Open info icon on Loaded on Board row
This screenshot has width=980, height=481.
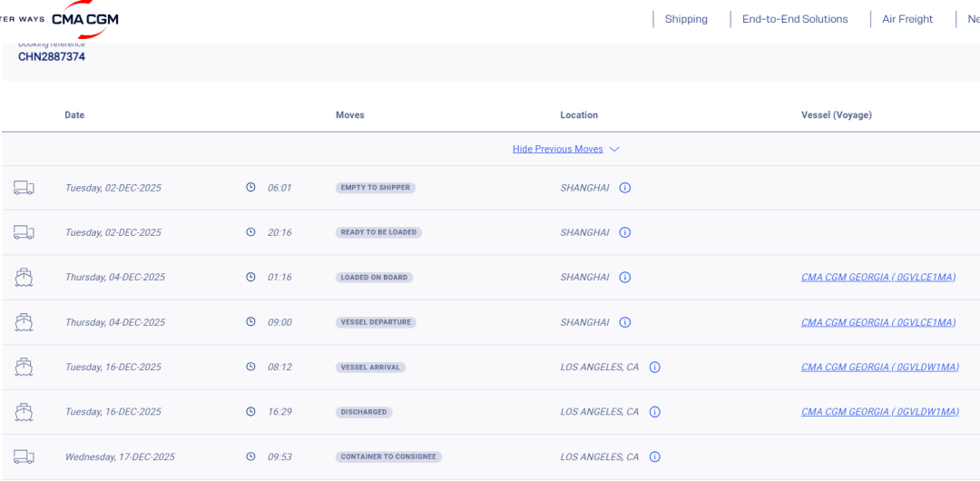click(625, 278)
